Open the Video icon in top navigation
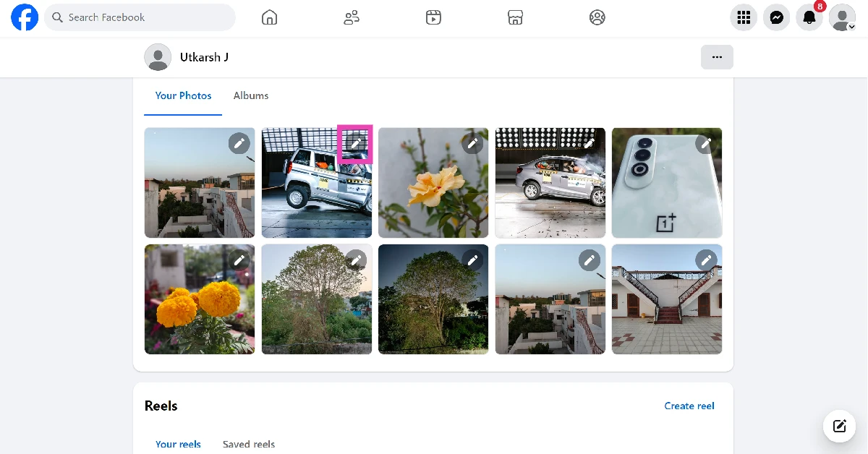The height and width of the screenshot is (454, 868). click(433, 17)
